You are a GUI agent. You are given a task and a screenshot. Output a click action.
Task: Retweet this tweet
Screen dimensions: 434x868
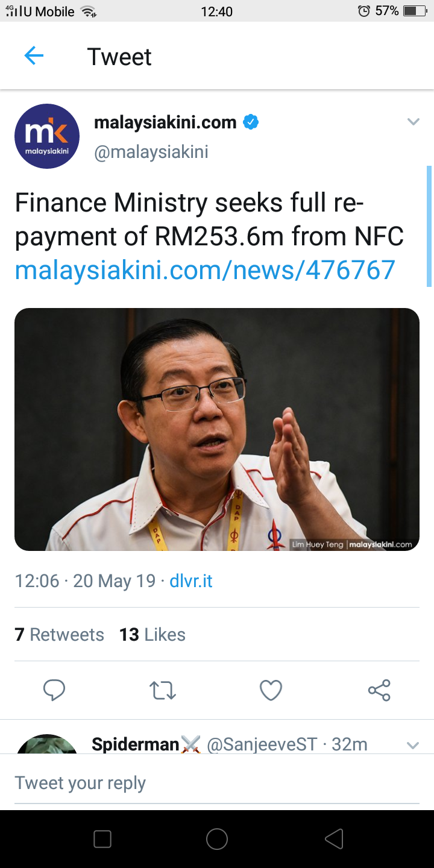click(x=163, y=690)
